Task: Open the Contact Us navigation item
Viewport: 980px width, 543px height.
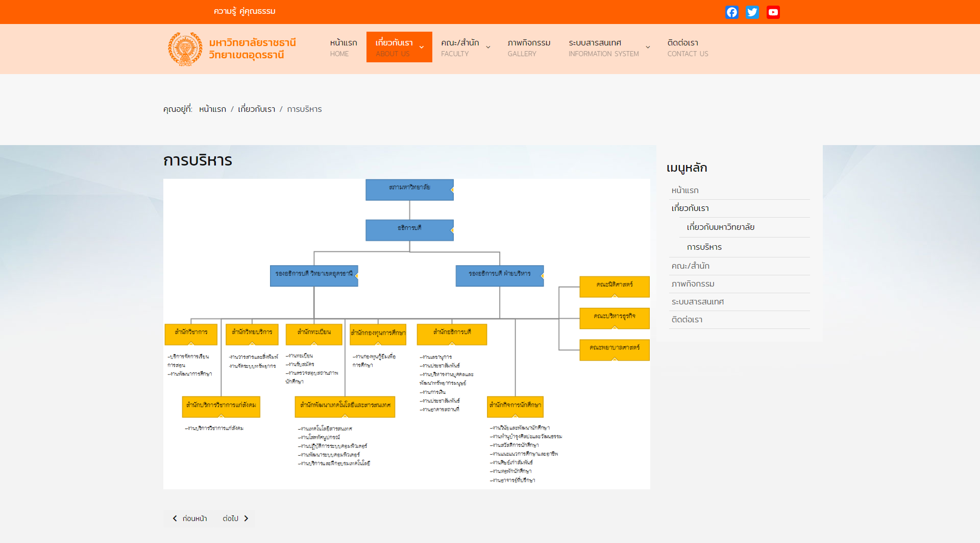Action: click(687, 48)
